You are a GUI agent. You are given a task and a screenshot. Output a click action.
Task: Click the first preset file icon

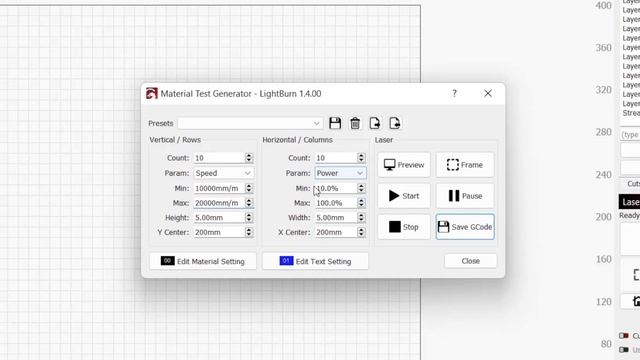pyautogui.click(x=375, y=123)
